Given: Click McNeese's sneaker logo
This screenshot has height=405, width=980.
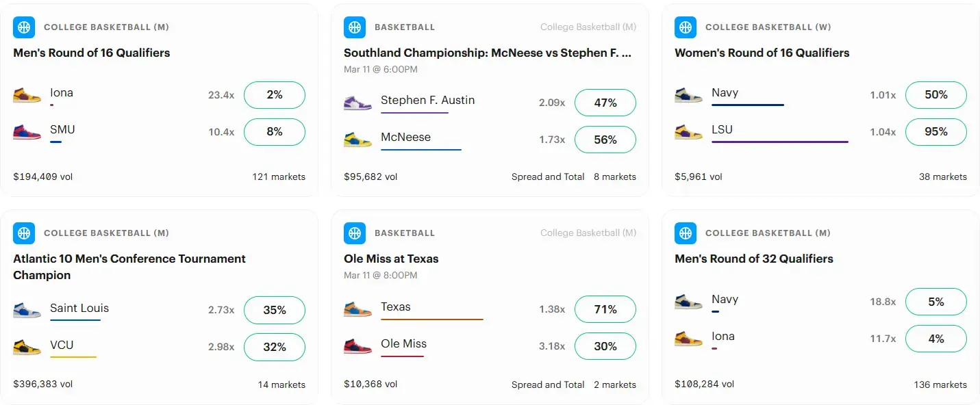Looking at the screenshot, I should pyautogui.click(x=357, y=140).
